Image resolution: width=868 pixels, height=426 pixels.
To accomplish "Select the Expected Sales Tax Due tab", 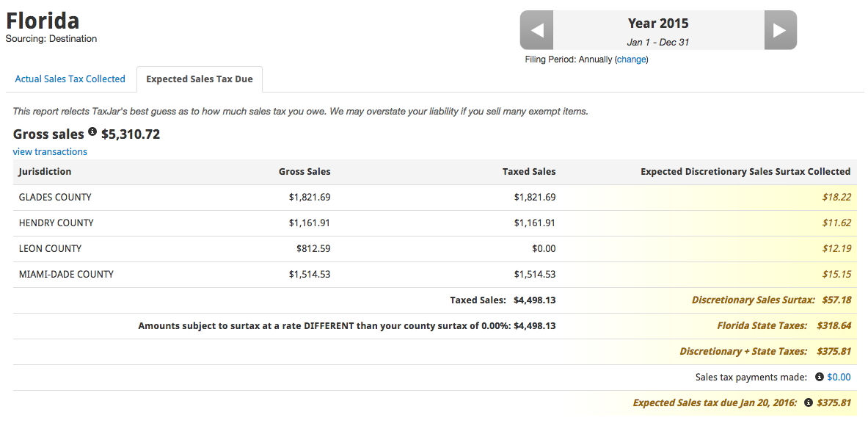I will [200, 79].
